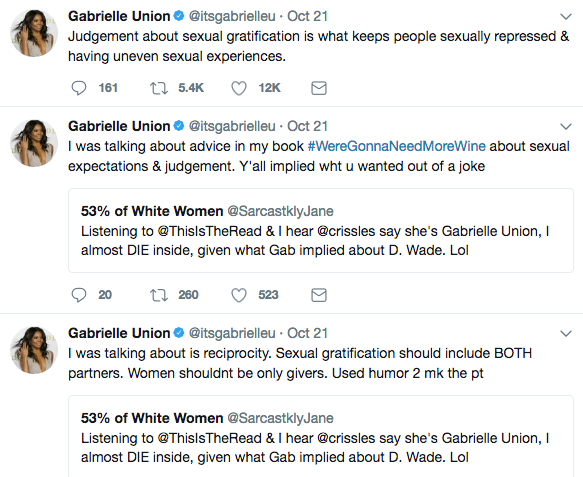Open first quoted tweet from @SarcastklyJane
Screen dimensions: 583x477
click(321, 231)
